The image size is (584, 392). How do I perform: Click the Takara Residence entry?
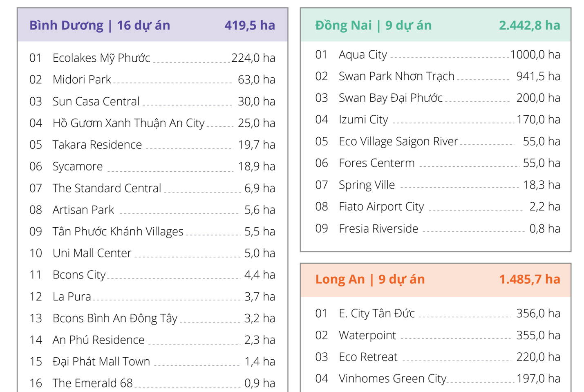click(x=97, y=145)
